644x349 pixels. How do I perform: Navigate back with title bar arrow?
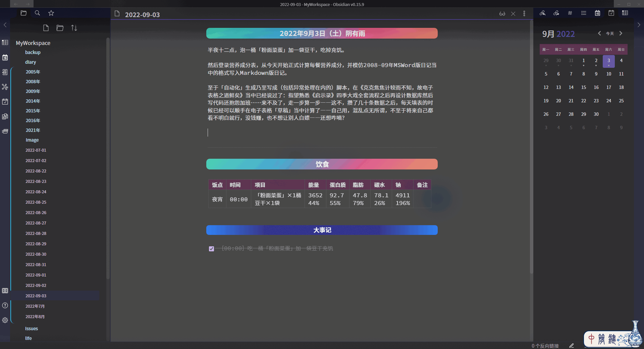16,4
